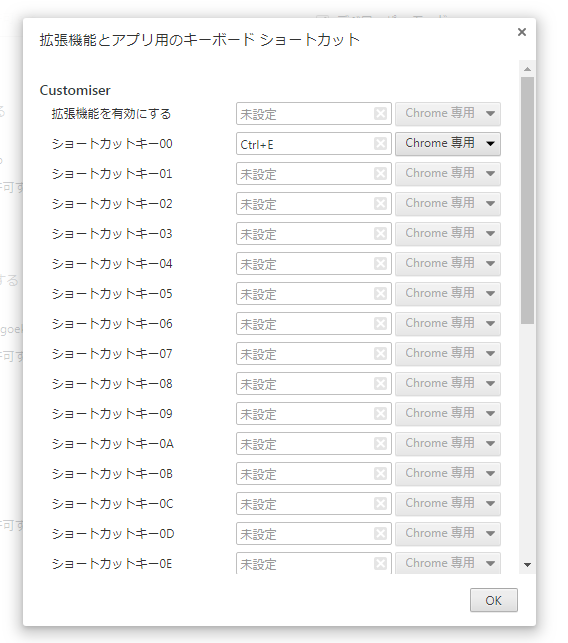Select the Customiser extension heading
This screenshot has width=568, height=643.
(75, 90)
